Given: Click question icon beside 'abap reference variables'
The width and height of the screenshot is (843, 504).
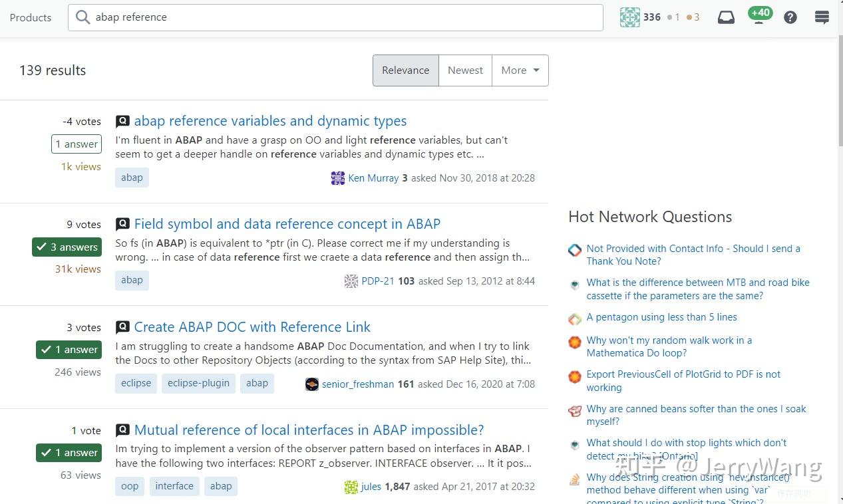Looking at the screenshot, I should [122, 122].
